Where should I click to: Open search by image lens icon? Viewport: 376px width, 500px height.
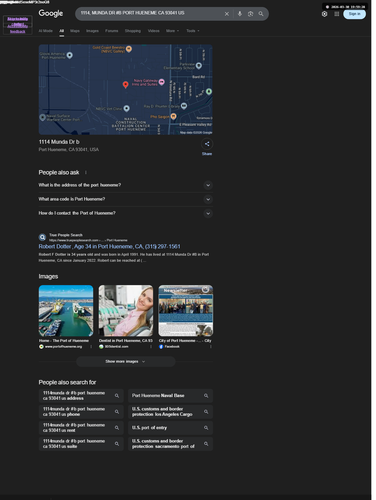250,14
